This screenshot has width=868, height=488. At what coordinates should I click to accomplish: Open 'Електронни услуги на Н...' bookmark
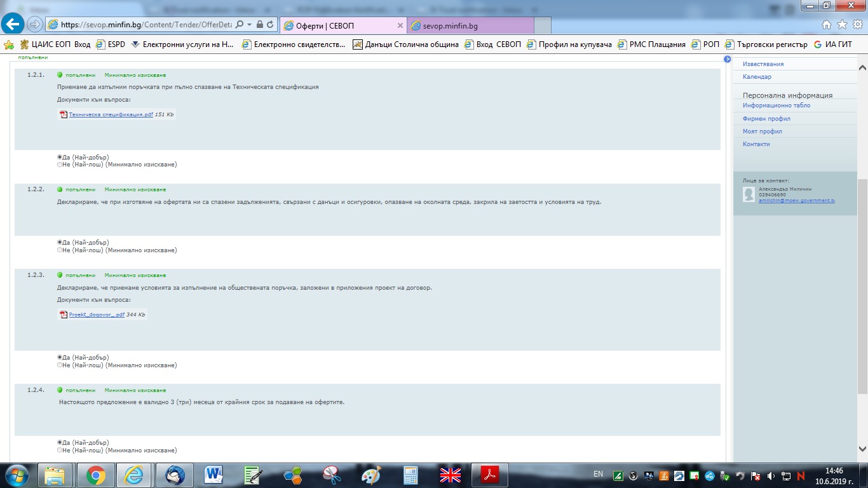coord(182,44)
